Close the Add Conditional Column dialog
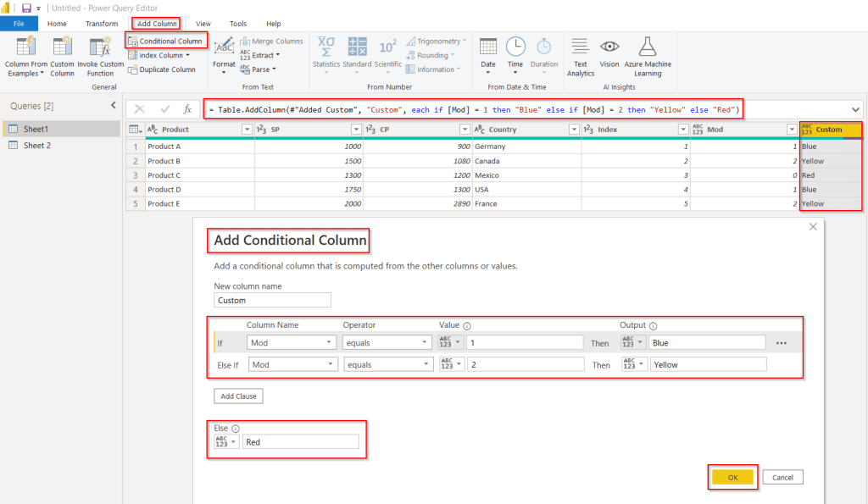The width and height of the screenshot is (868, 504). (813, 227)
